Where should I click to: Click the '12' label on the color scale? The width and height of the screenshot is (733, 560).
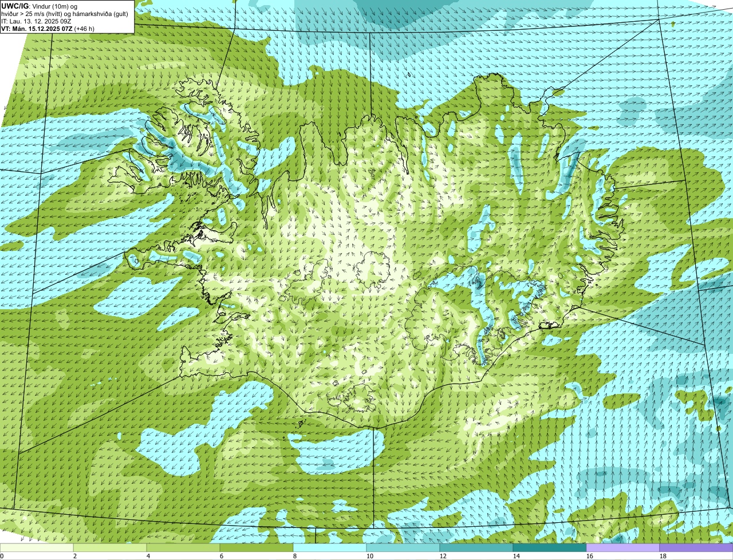[x=443, y=556]
